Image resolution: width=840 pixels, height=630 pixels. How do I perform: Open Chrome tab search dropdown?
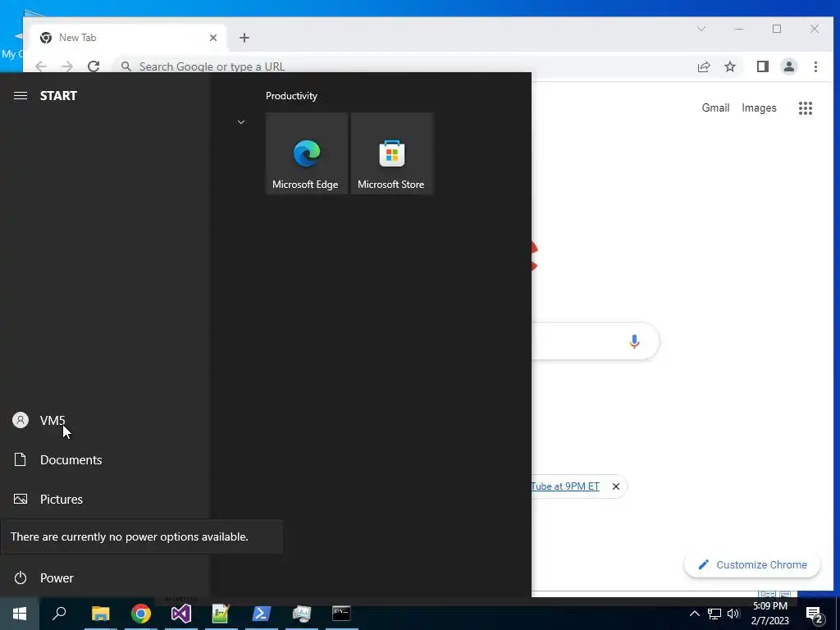[701, 29]
